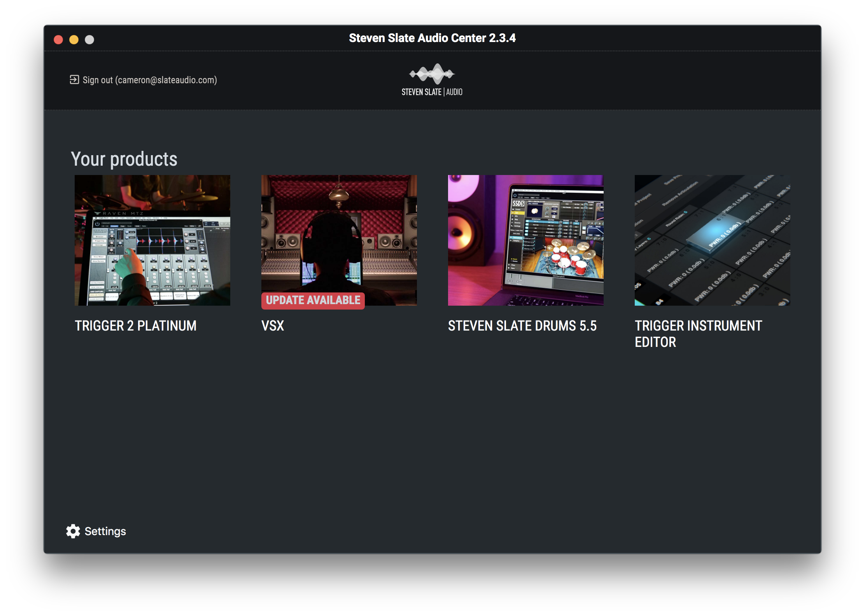This screenshot has width=865, height=616.
Task: Open the Steven Slate Drums 5.5 thumbnail
Action: pos(526,240)
